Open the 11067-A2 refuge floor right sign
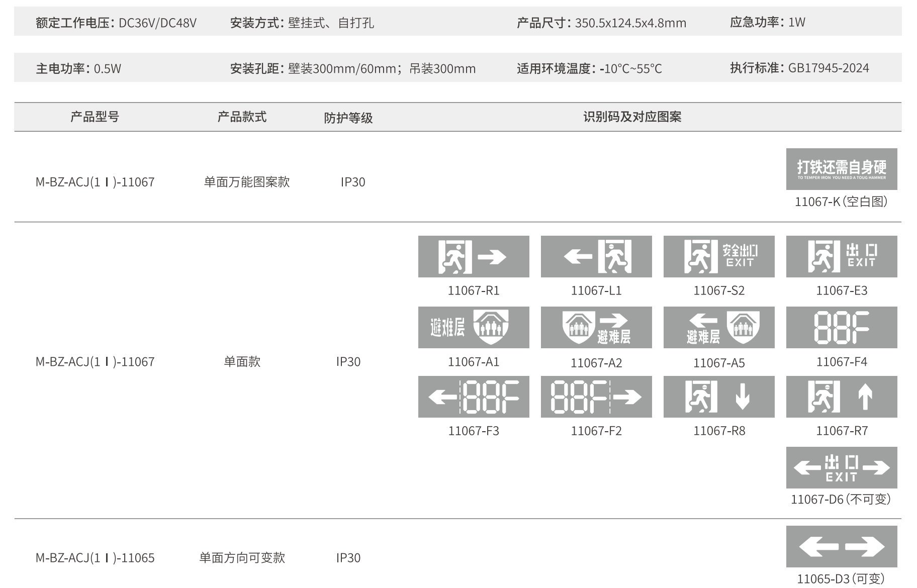 [596, 327]
